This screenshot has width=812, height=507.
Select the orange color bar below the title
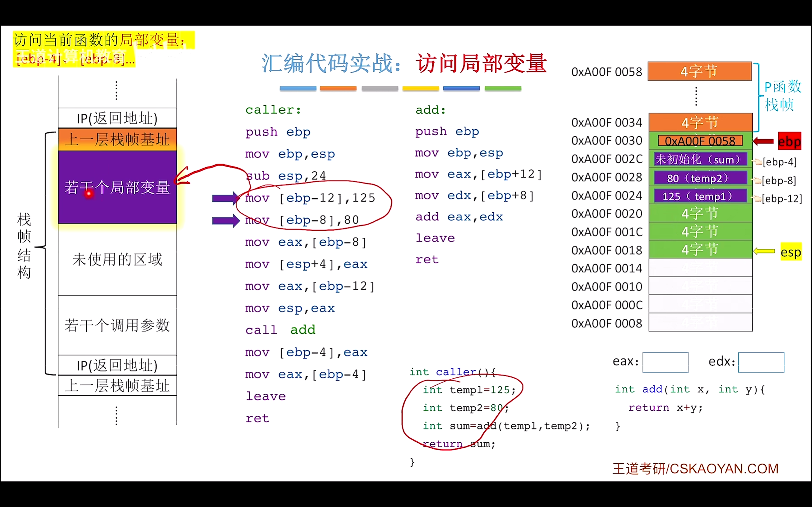click(338, 88)
